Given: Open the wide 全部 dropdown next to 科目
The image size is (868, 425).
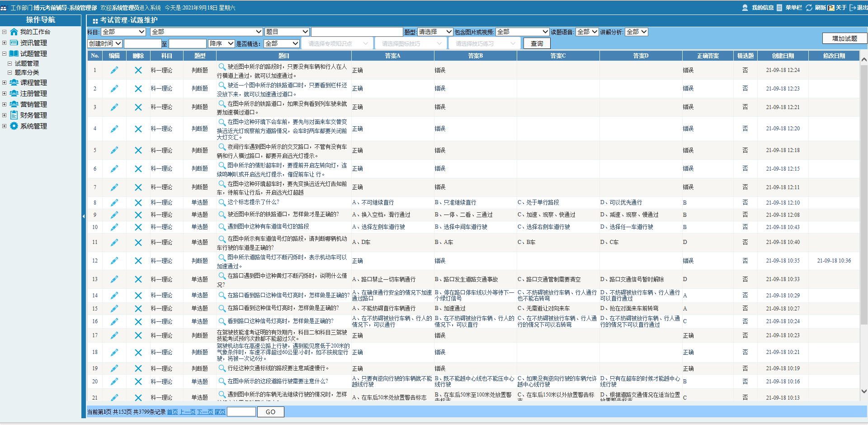Looking at the screenshot, I should coord(207,32).
